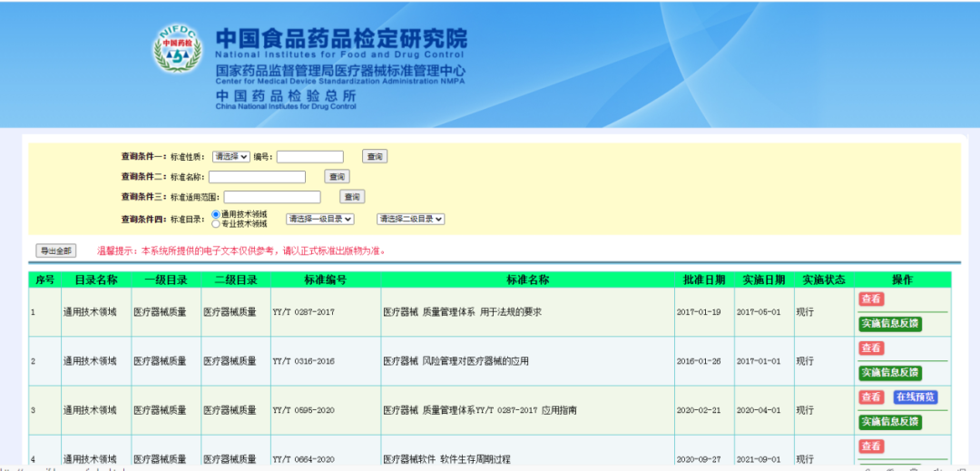Click approval date 2016-01-26
Image resolution: width=980 pixels, height=471 pixels.
699,361
